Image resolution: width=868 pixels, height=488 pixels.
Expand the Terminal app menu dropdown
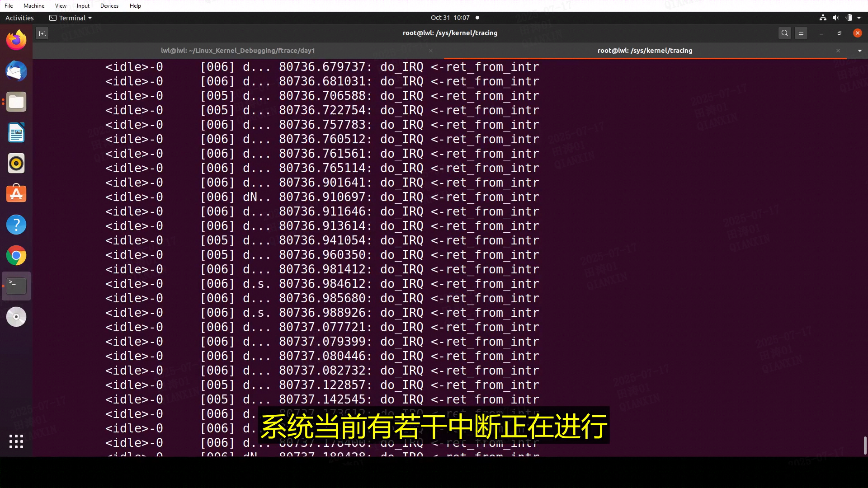coord(71,18)
